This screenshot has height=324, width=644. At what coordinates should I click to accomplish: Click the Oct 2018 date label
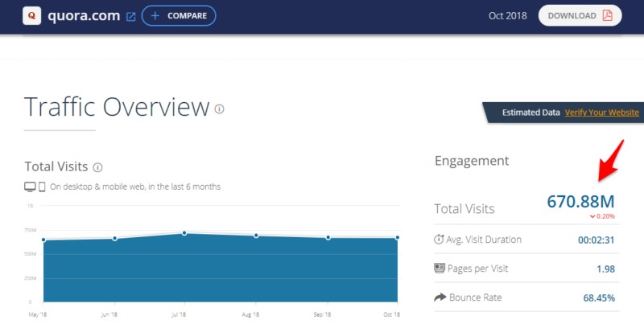click(508, 15)
